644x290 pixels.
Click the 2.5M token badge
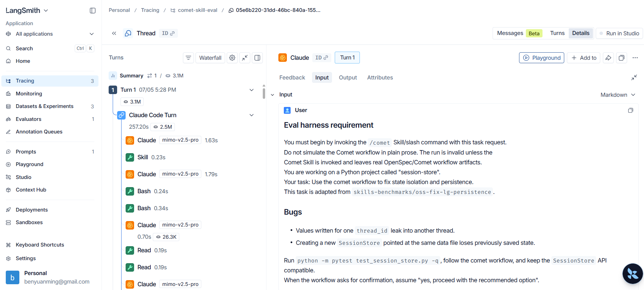[x=163, y=127]
